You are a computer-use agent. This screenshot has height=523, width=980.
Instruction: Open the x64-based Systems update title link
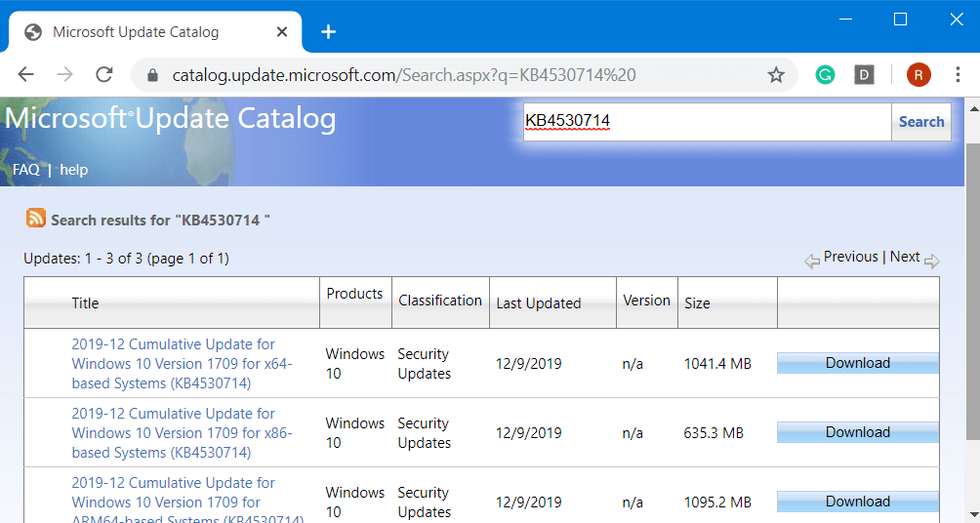pyautogui.click(x=182, y=364)
